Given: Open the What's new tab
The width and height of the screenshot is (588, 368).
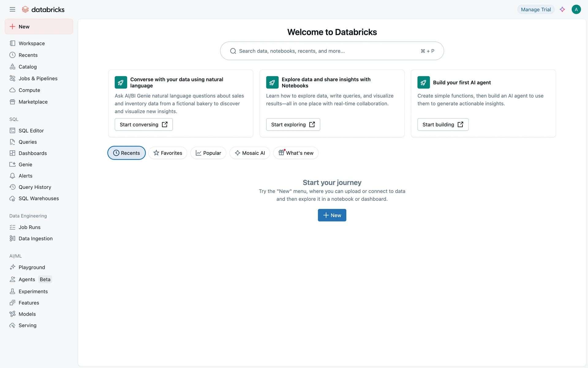Looking at the screenshot, I should coord(296,153).
